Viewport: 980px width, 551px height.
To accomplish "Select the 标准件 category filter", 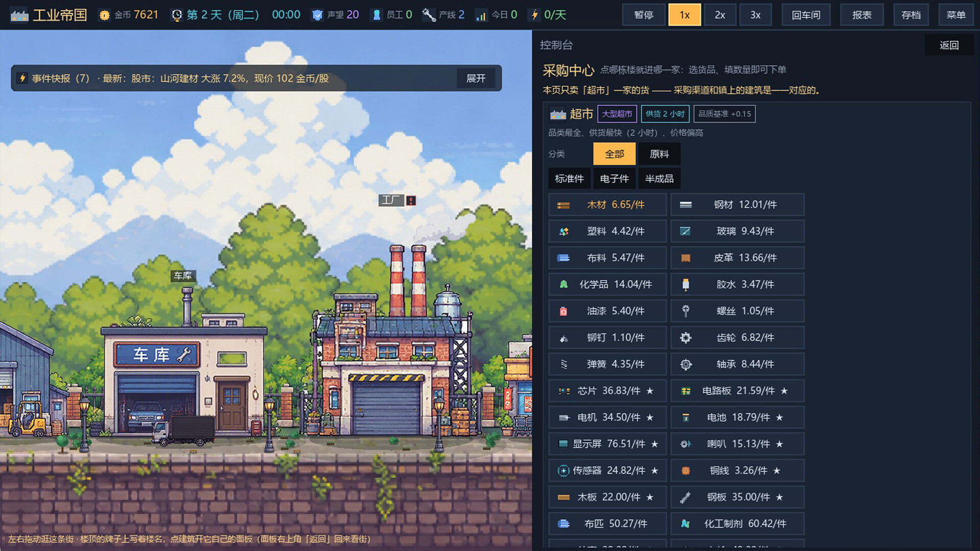I will [569, 179].
